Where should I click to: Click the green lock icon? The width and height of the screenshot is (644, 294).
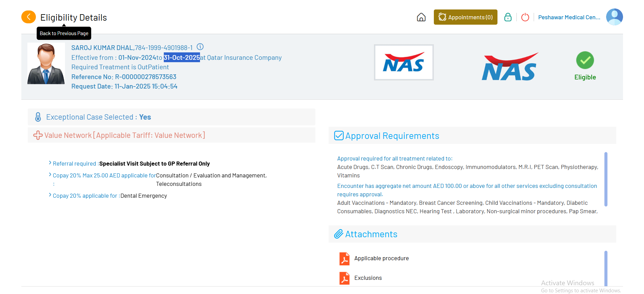click(508, 17)
